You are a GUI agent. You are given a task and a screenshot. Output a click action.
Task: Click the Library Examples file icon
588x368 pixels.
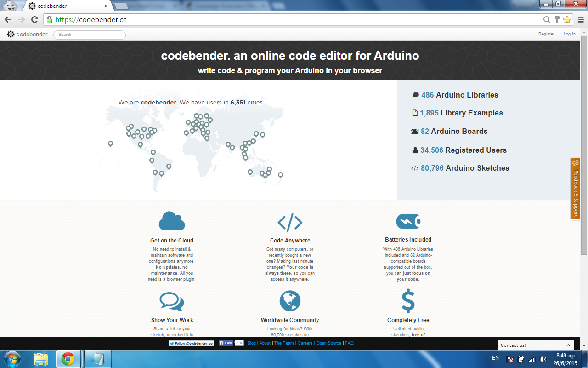[x=415, y=113]
